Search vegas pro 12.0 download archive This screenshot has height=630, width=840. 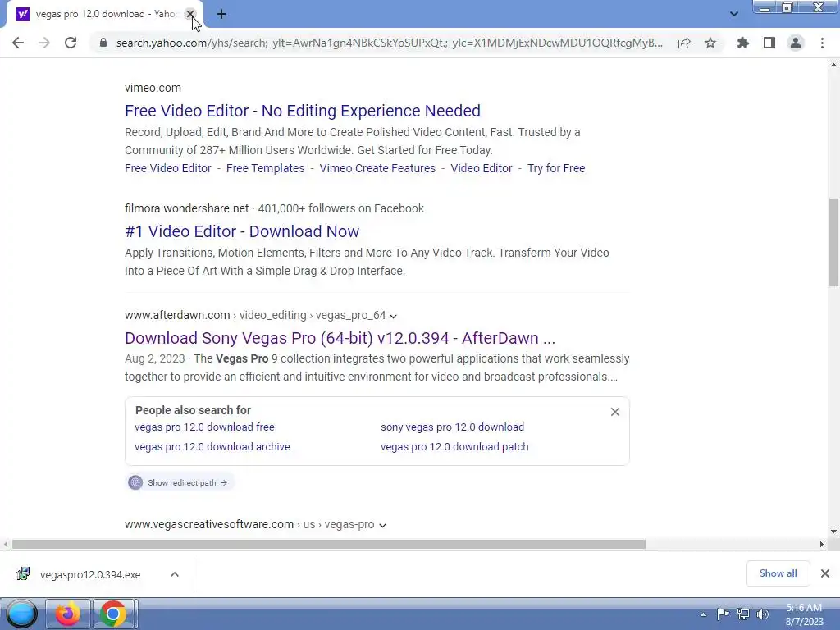coord(212,447)
